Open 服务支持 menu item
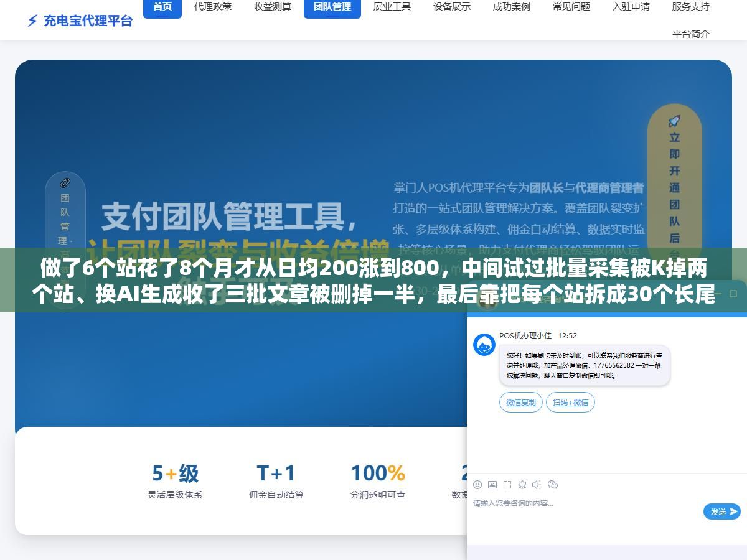 691,7
